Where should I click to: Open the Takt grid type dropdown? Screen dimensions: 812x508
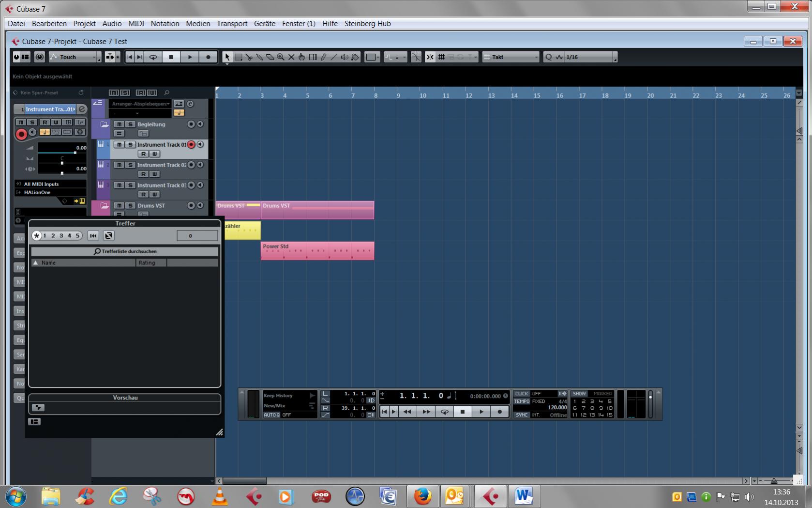511,57
